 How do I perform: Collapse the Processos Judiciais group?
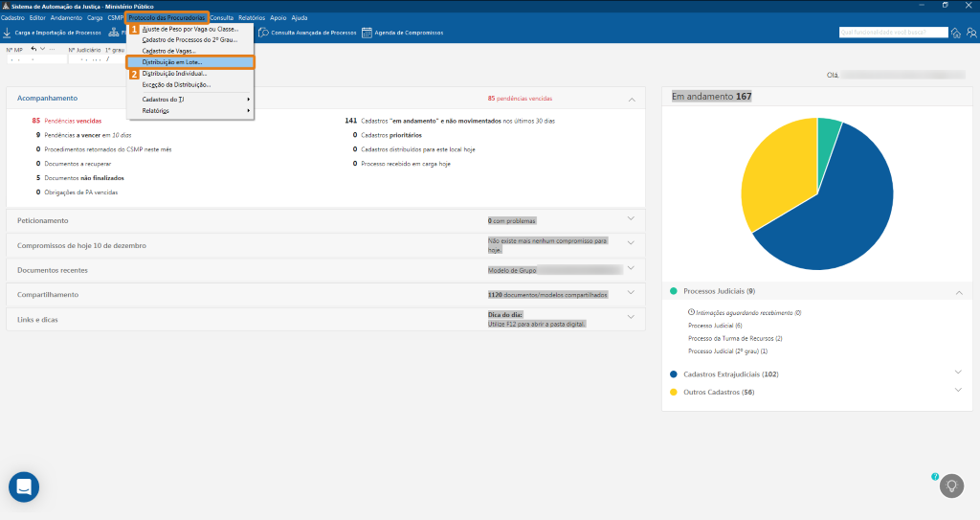point(958,291)
